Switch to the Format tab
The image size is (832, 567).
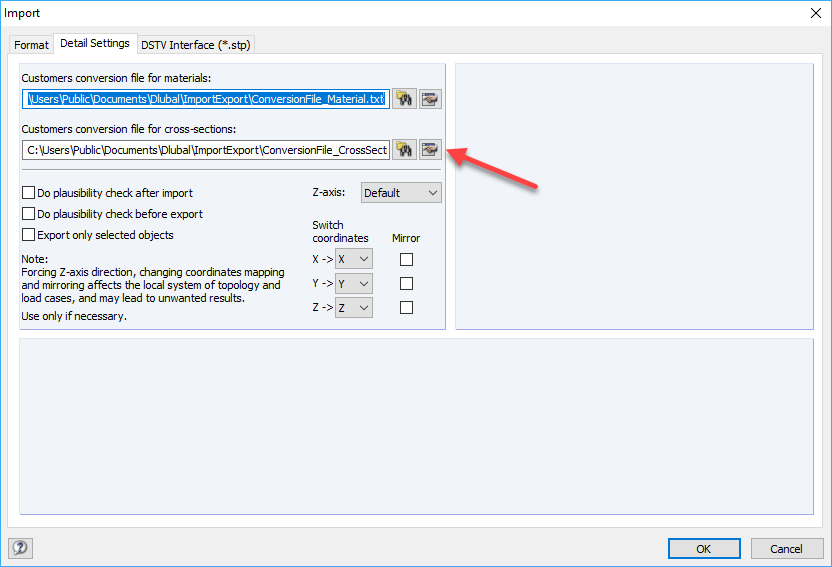(x=31, y=45)
